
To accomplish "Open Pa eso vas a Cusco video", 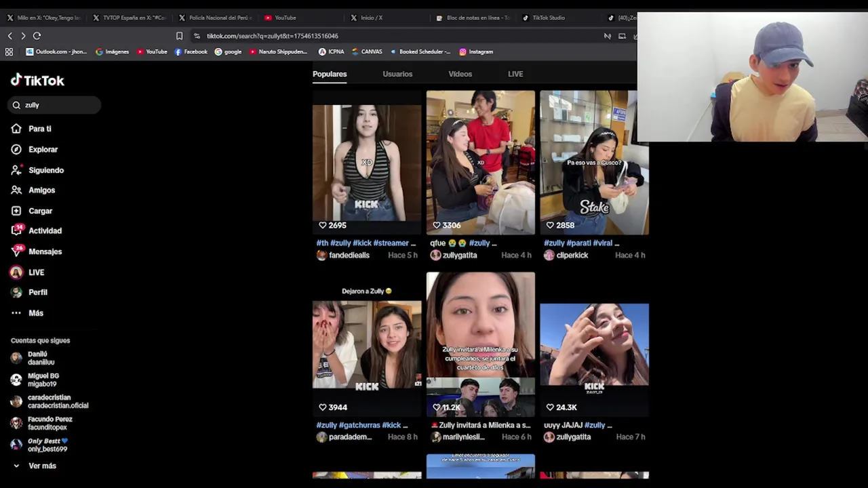I will [594, 163].
